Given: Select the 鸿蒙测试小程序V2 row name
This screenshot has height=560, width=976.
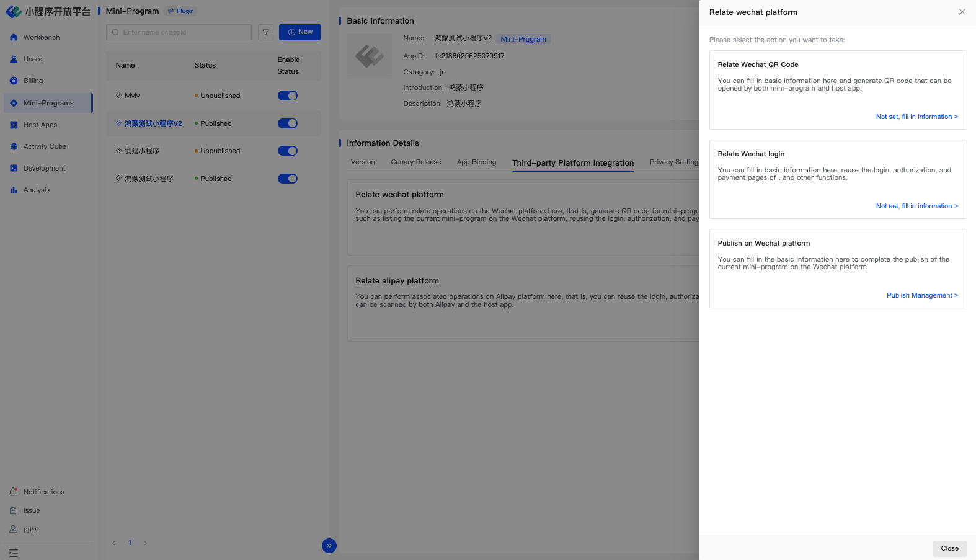Looking at the screenshot, I should 153,123.
